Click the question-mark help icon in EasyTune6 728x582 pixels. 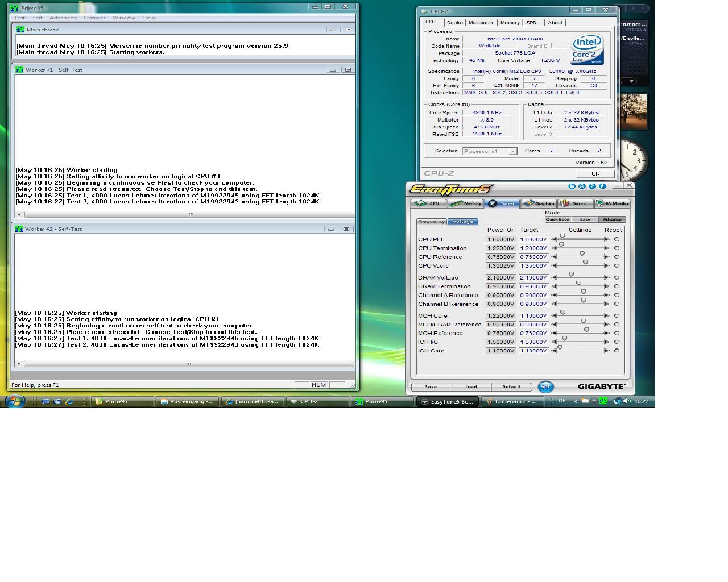point(592,186)
